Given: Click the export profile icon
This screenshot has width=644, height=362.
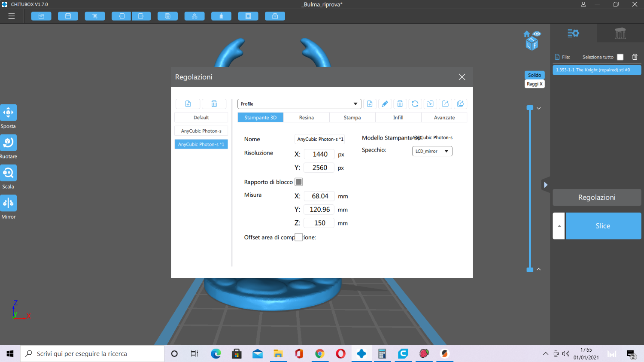Looking at the screenshot, I should (445, 104).
